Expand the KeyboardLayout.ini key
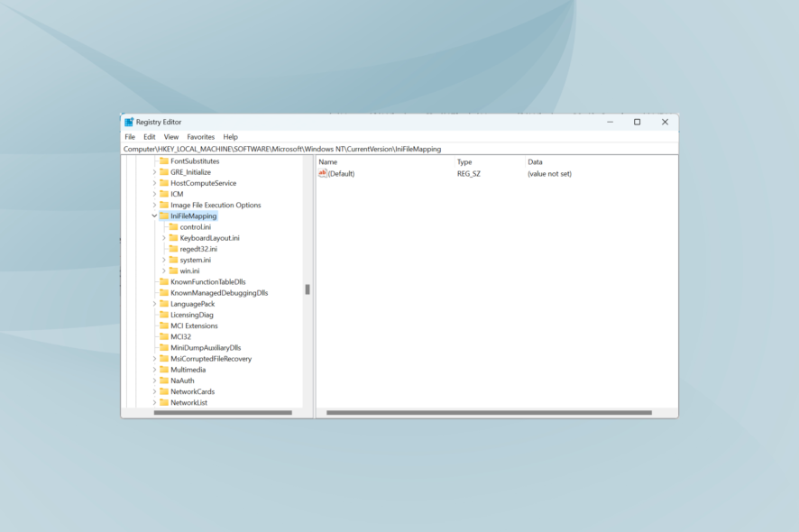 (163, 238)
